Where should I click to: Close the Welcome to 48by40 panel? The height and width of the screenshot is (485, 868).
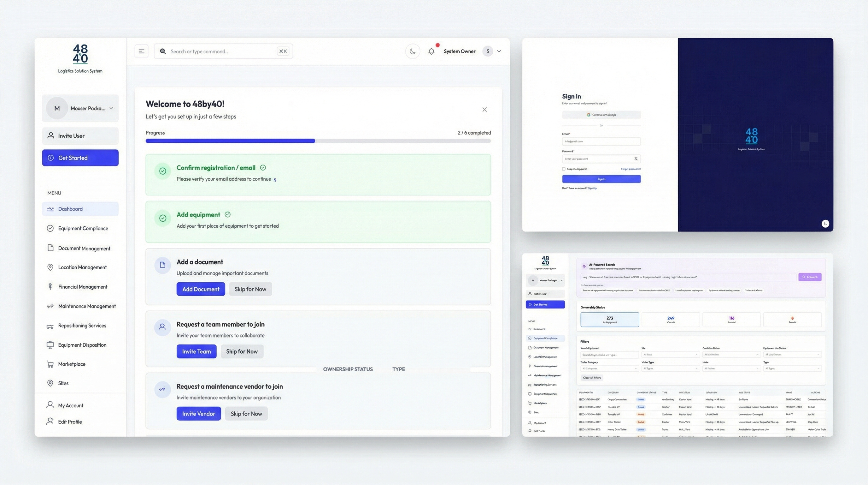click(484, 110)
